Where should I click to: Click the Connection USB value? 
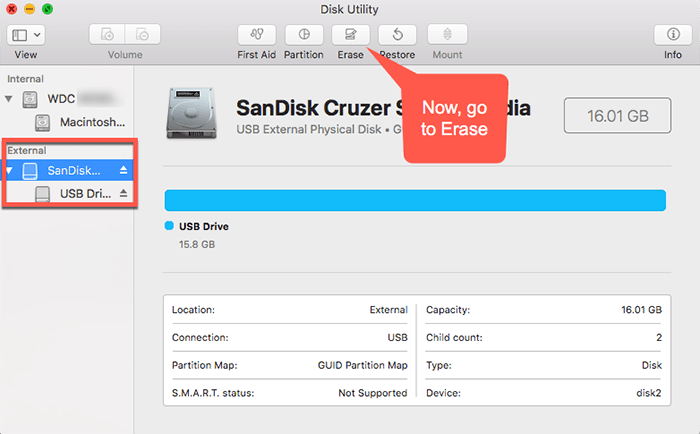click(397, 338)
